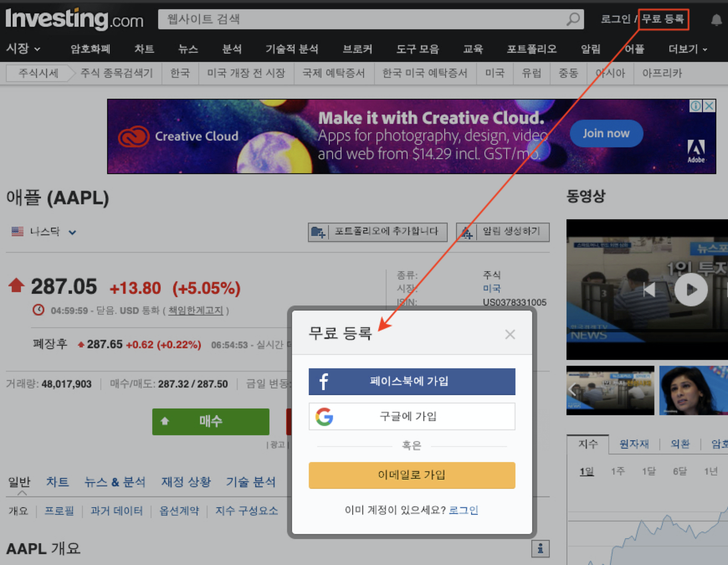The height and width of the screenshot is (565, 728).
Task: Click the 로그인 link in header
Action: point(615,19)
